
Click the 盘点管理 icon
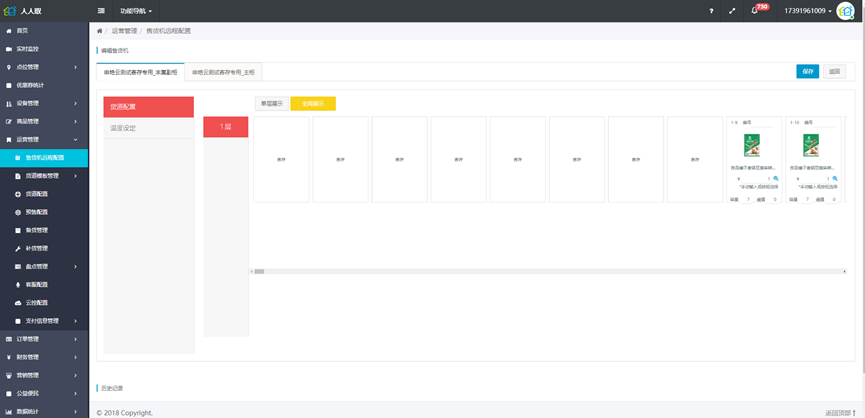18,266
